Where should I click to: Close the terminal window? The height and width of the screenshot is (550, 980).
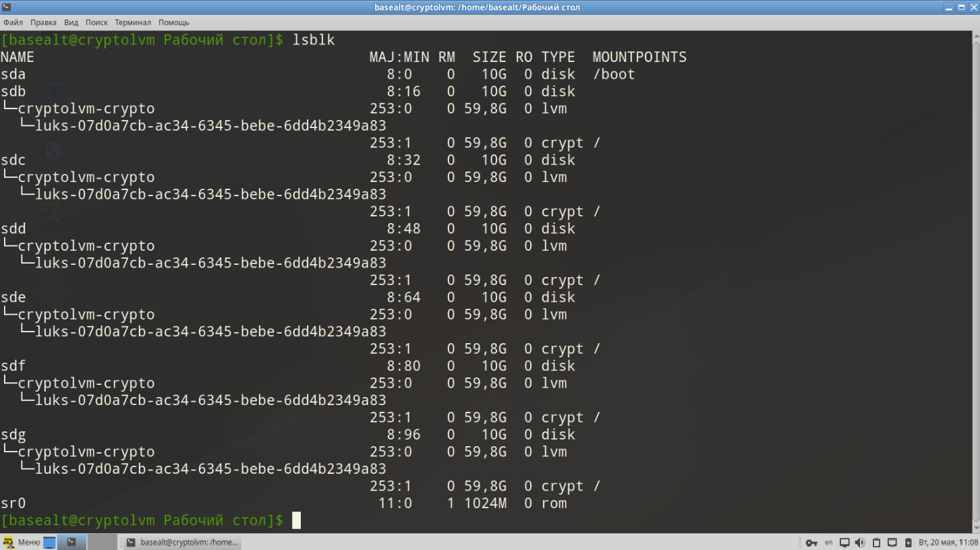[973, 7]
